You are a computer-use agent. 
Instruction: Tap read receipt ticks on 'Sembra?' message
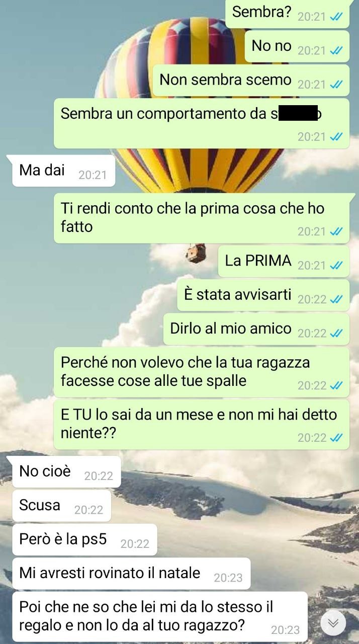[336, 17]
